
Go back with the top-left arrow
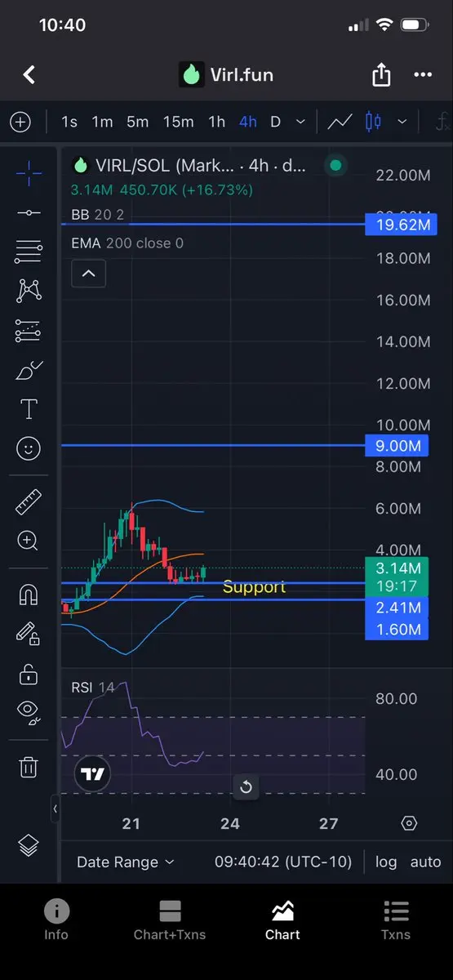pos(29,75)
